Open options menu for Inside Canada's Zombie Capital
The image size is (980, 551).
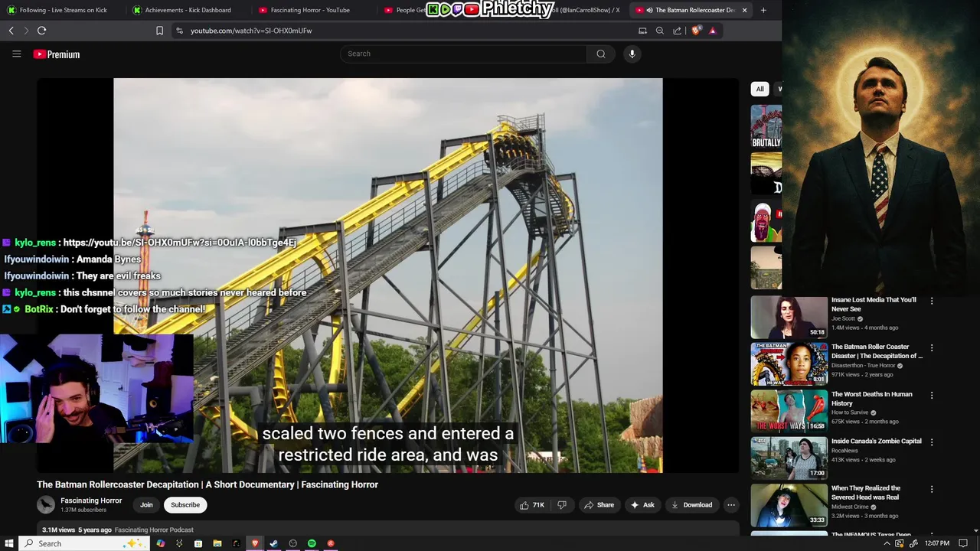tap(932, 442)
